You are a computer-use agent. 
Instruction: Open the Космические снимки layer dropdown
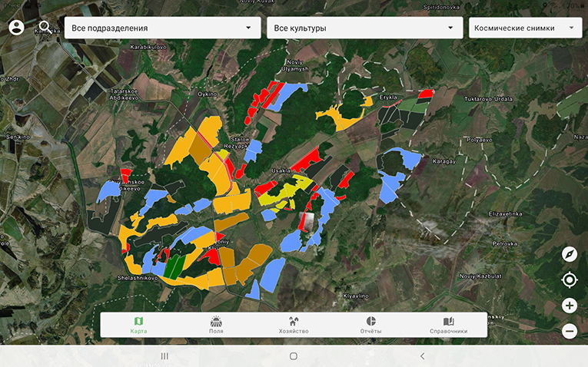(525, 28)
